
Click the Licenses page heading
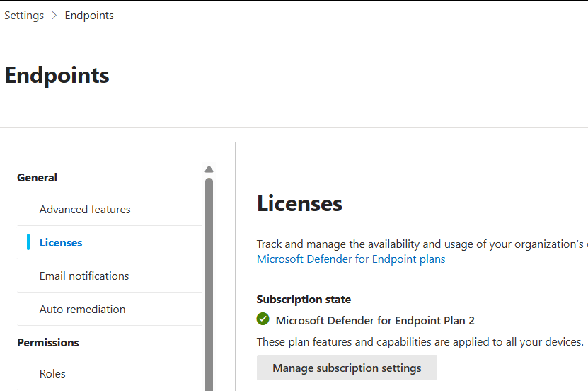pos(299,204)
